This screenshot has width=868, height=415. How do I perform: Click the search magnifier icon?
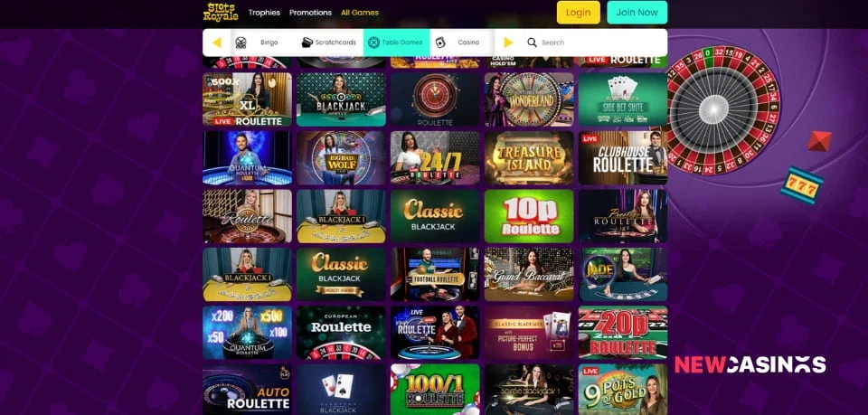point(532,42)
